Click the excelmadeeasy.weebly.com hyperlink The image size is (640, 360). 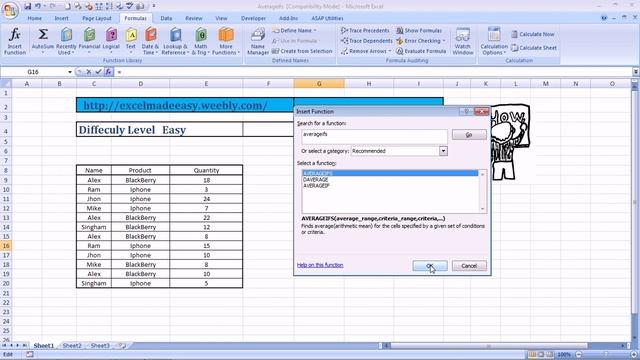point(175,105)
